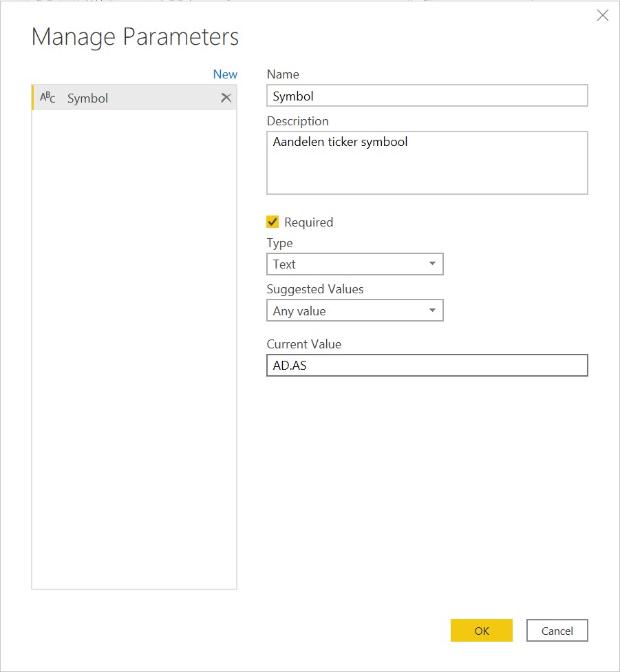Click the Current Value label

pyautogui.click(x=303, y=344)
